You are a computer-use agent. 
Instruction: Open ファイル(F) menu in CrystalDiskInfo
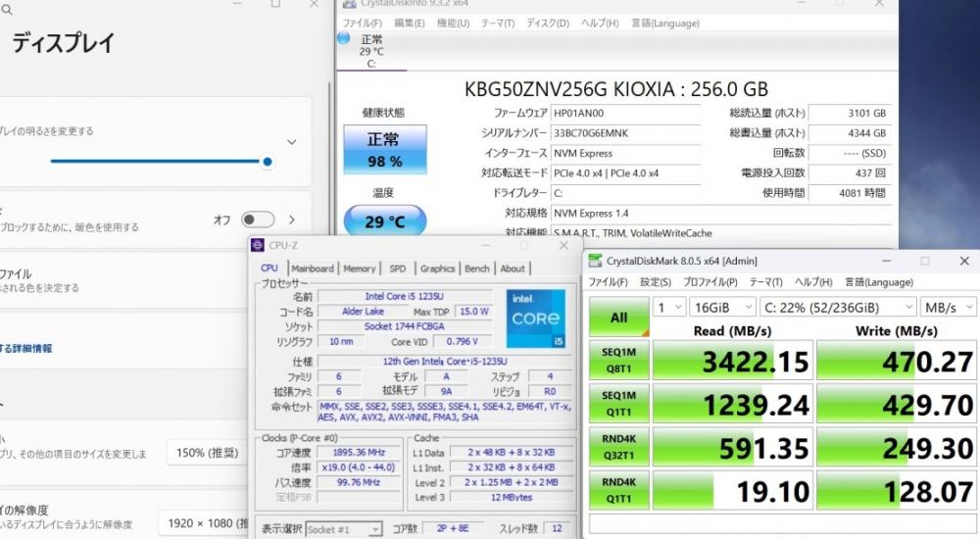(362, 24)
